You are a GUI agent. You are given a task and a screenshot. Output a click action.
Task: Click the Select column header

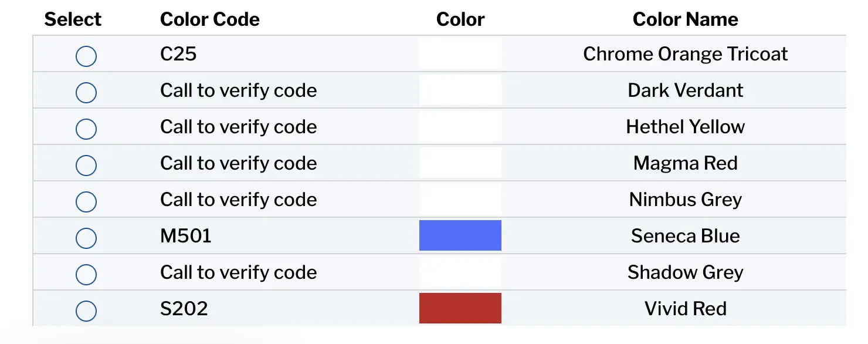[x=73, y=19]
